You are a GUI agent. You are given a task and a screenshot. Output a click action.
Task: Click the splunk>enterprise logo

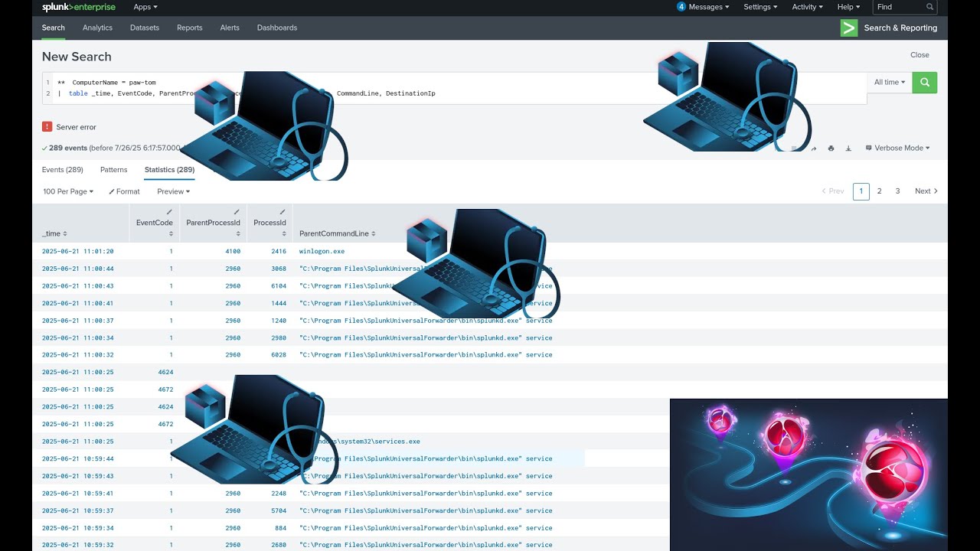tap(79, 7)
